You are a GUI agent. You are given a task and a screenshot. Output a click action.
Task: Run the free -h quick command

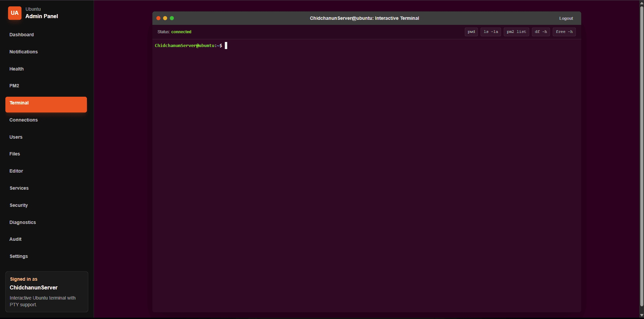[564, 32]
